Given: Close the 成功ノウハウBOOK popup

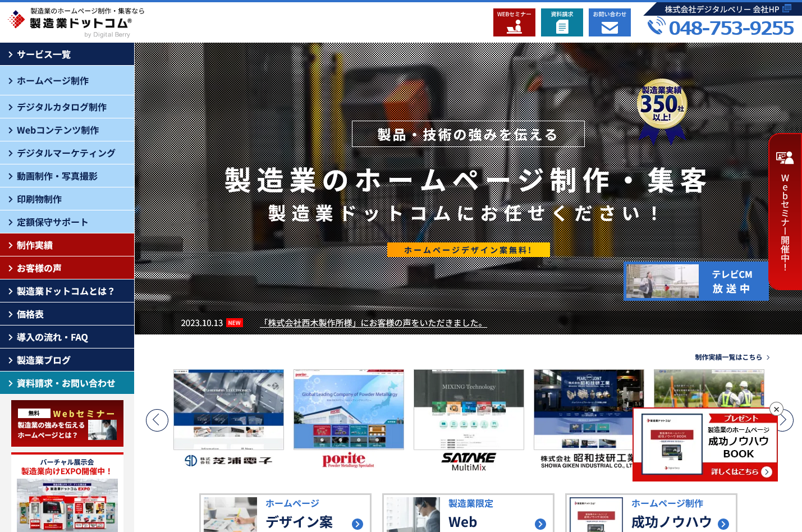Looking at the screenshot, I should (x=777, y=409).
